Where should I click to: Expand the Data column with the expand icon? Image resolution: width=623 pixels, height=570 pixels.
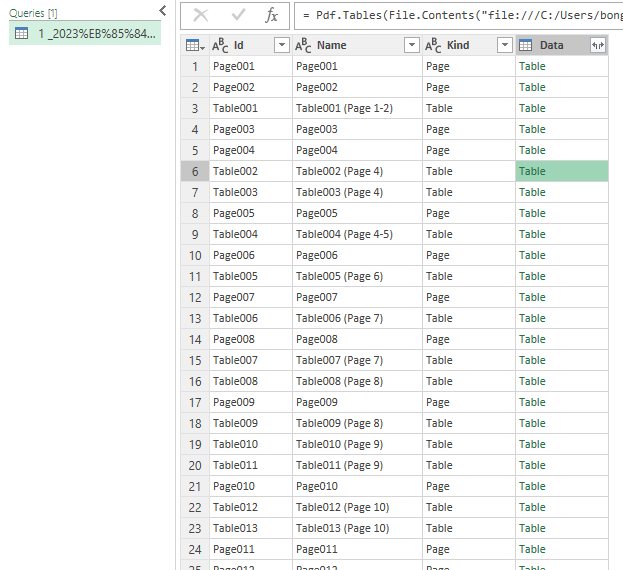point(598,45)
